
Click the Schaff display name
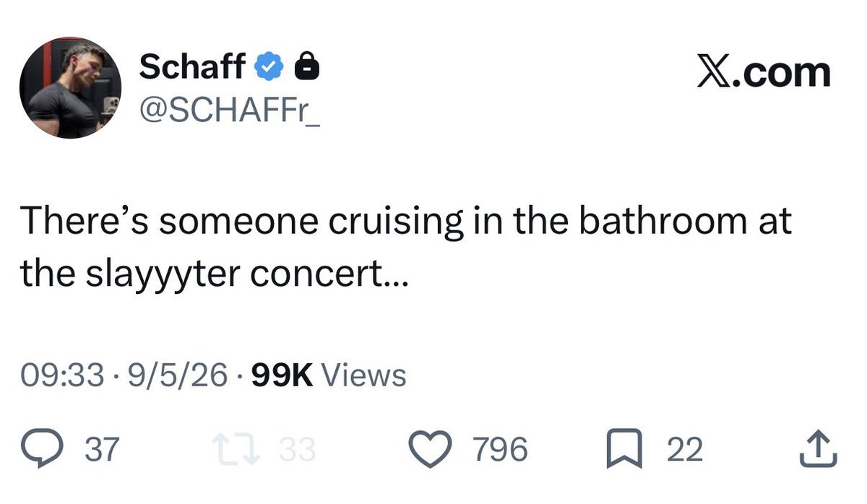pyautogui.click(x=192, y=68)
